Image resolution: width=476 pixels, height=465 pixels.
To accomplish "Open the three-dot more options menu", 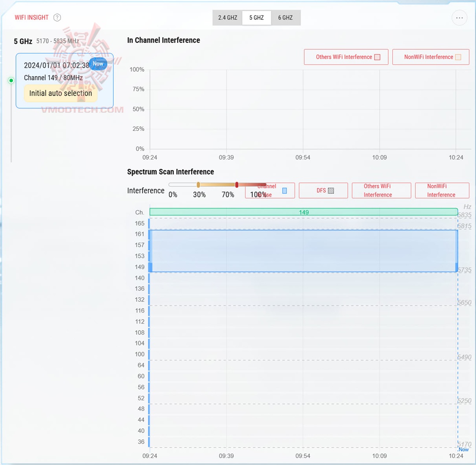I will pos(459,18).
